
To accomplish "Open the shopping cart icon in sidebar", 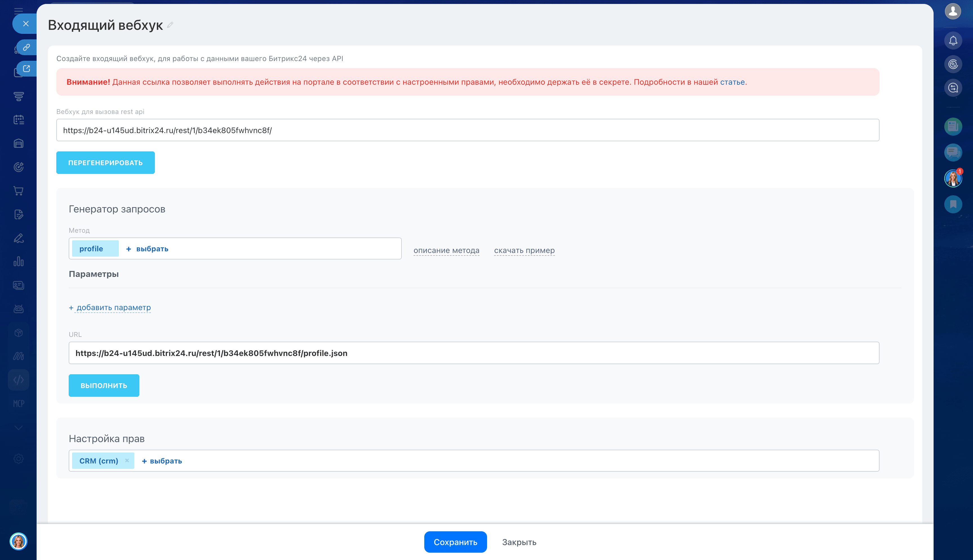I will pos(18,191).
